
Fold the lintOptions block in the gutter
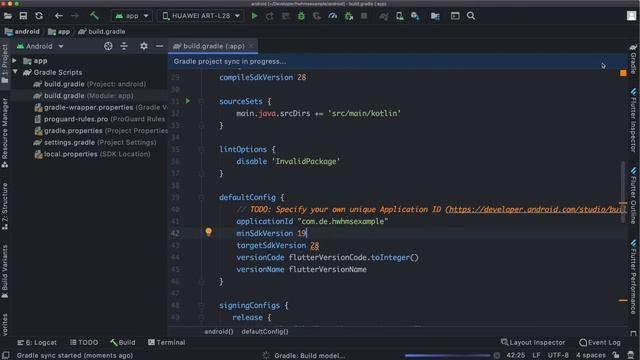point(201,149)
